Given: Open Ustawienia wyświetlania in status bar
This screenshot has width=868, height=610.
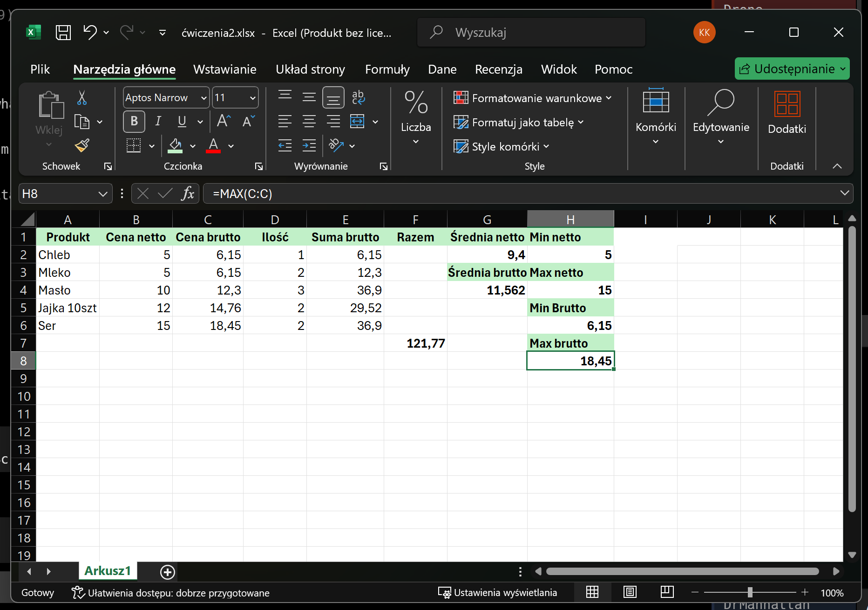Looking at the screenshot, I should coord(497,593).
